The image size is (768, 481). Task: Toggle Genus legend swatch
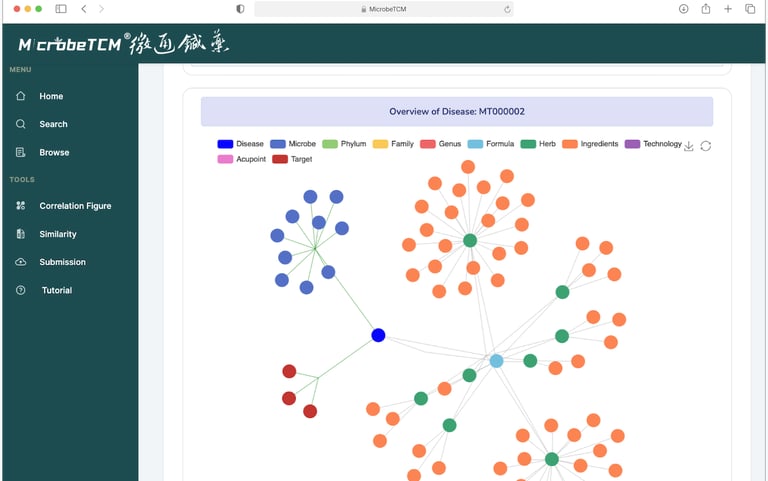pos(428,144)
